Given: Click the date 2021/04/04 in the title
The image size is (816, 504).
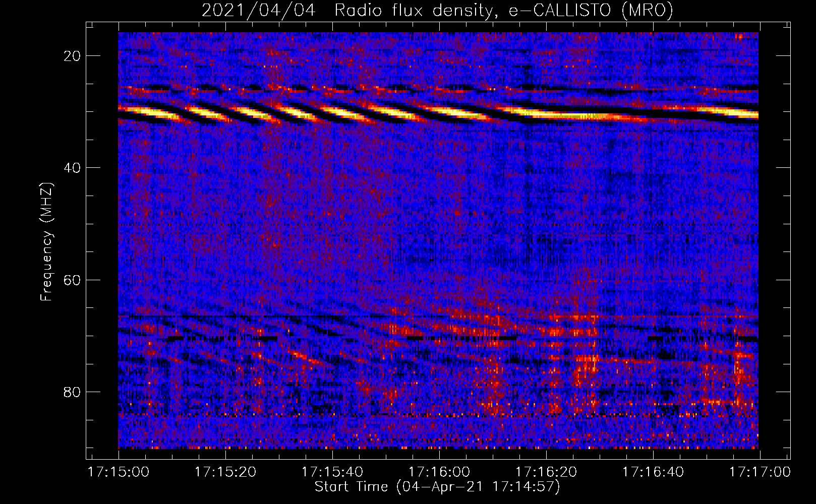Looking at the screenshot, I should coord(259,10).
